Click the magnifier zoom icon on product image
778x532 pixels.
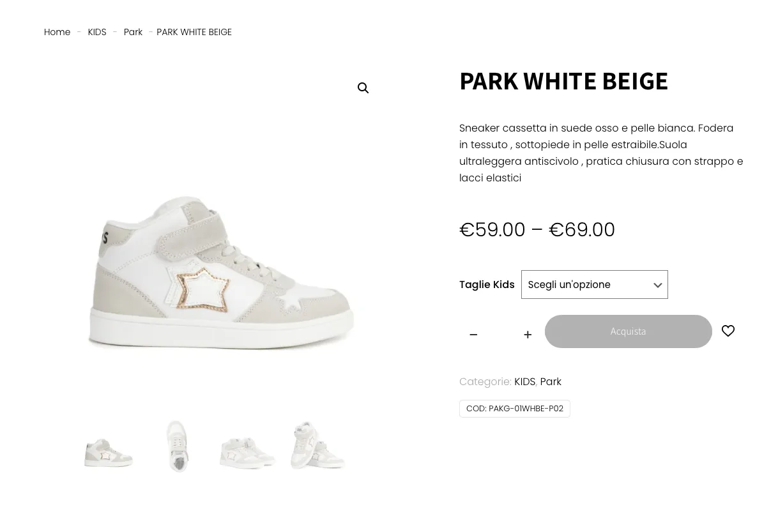(363, 88)
